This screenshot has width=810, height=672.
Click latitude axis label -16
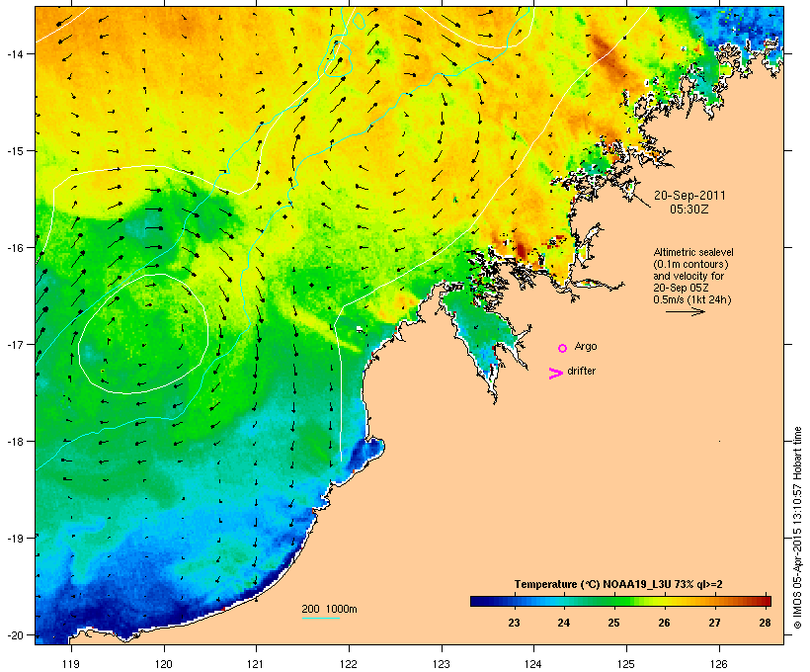14,248
